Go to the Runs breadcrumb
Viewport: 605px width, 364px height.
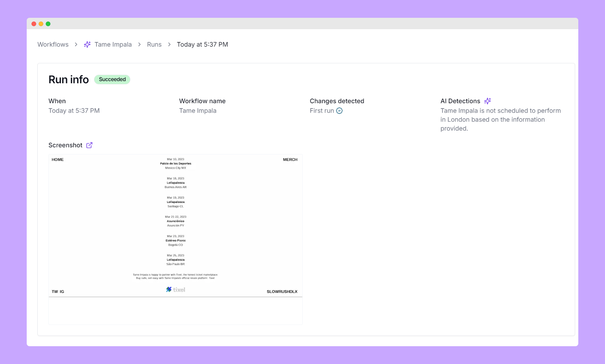(x=154, y=44)
